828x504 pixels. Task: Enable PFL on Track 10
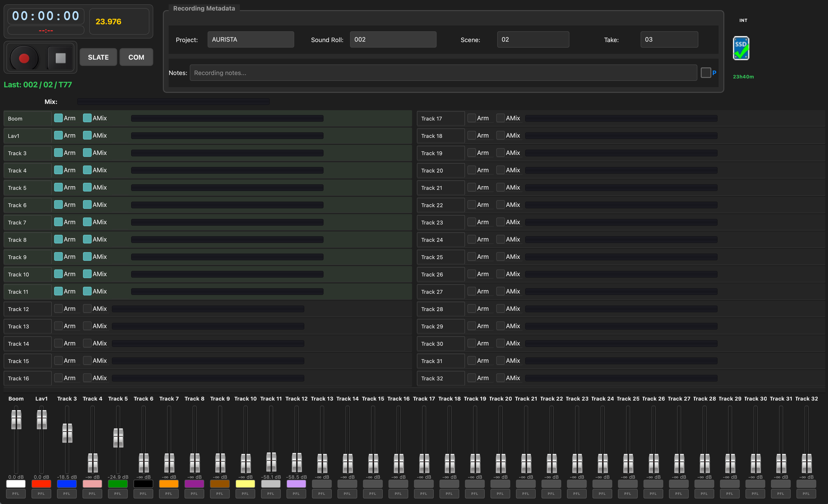(245, 494)
